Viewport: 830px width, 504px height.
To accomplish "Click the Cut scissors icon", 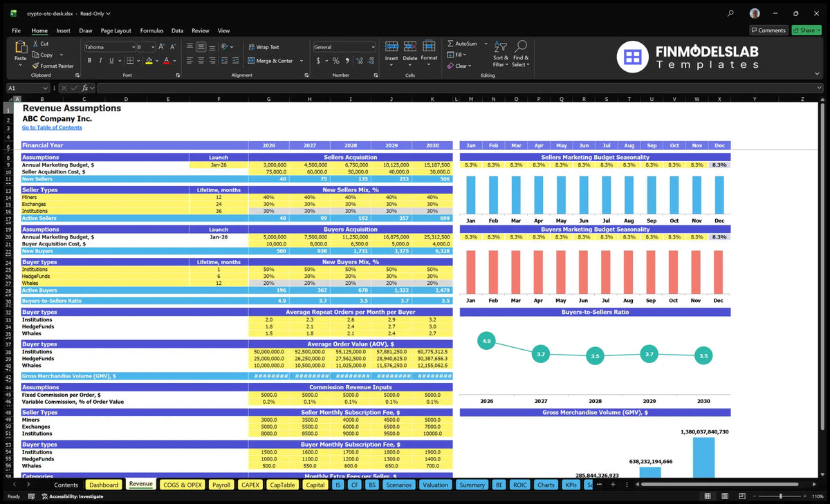I will pos(35,44).
